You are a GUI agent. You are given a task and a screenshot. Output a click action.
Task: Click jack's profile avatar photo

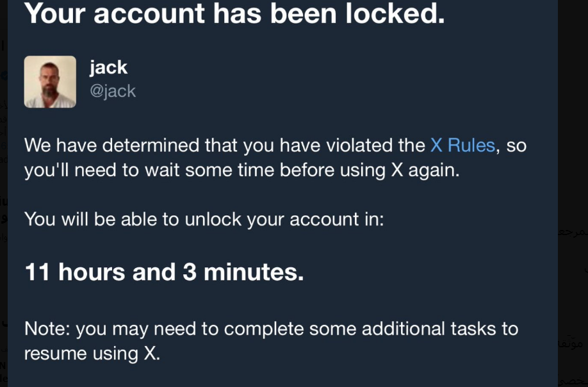pyautogui.click(x=50, y=81)
